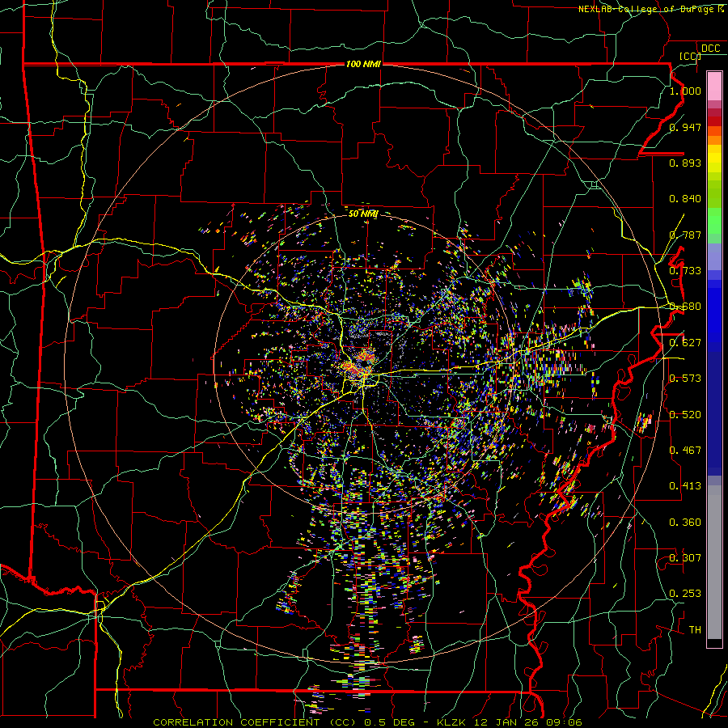Select the 0.947 value on the scale
This screenshot has height=728, width=728.
pyautogui.click(x=685, y=127)
